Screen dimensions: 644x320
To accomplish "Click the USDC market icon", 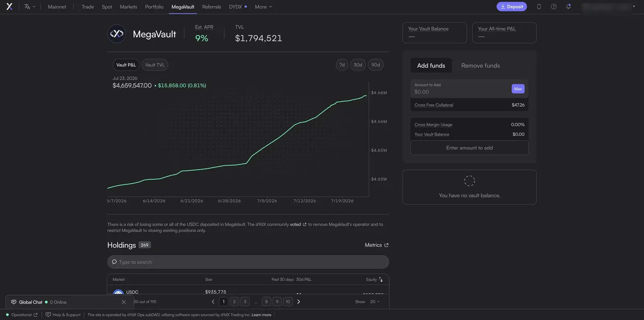I will pos(118,293).
